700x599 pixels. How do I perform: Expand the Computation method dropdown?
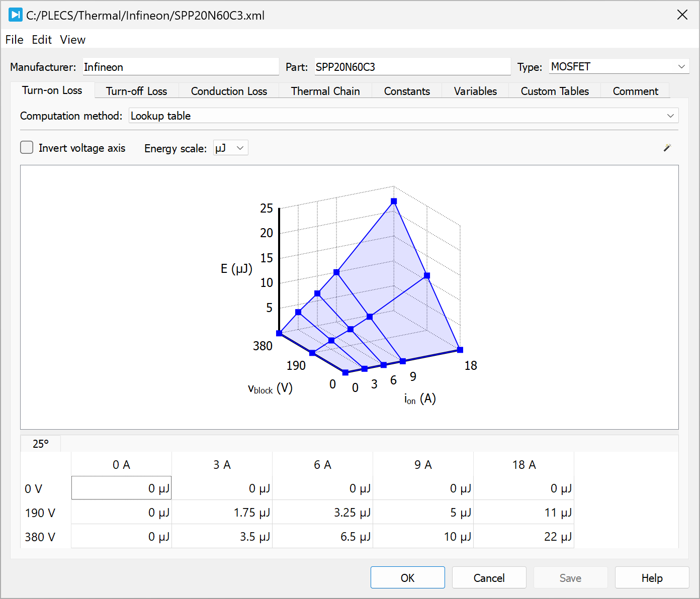pos(403,116)
